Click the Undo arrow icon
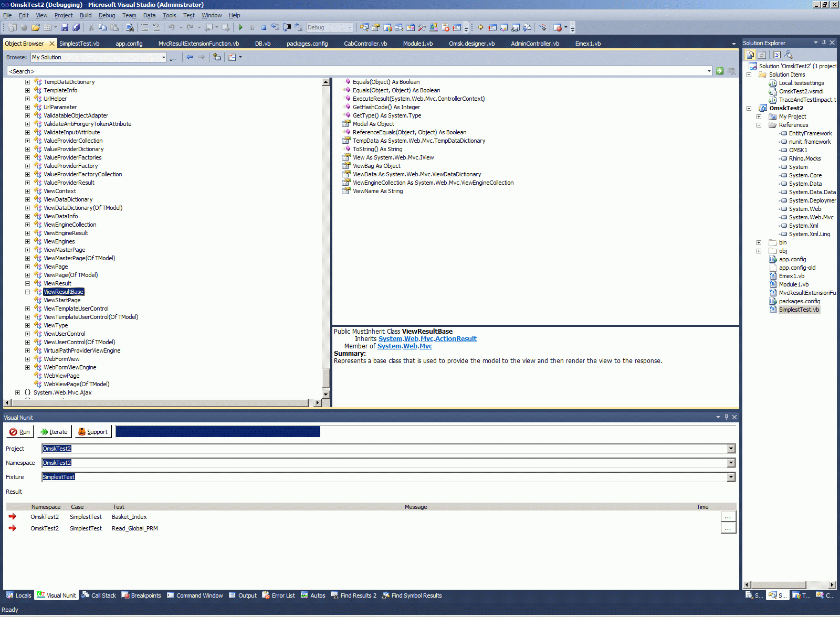Screen dimensions: 840x617 [172, 27]
